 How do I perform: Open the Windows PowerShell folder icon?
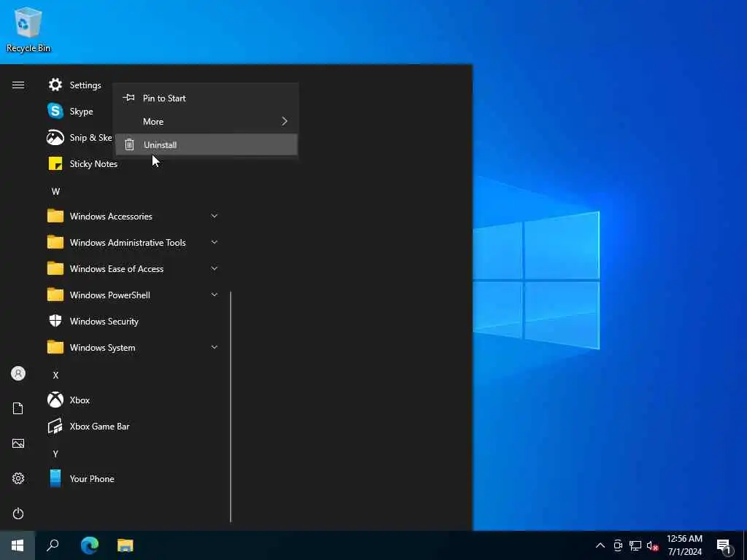click(x=55, y=295)
